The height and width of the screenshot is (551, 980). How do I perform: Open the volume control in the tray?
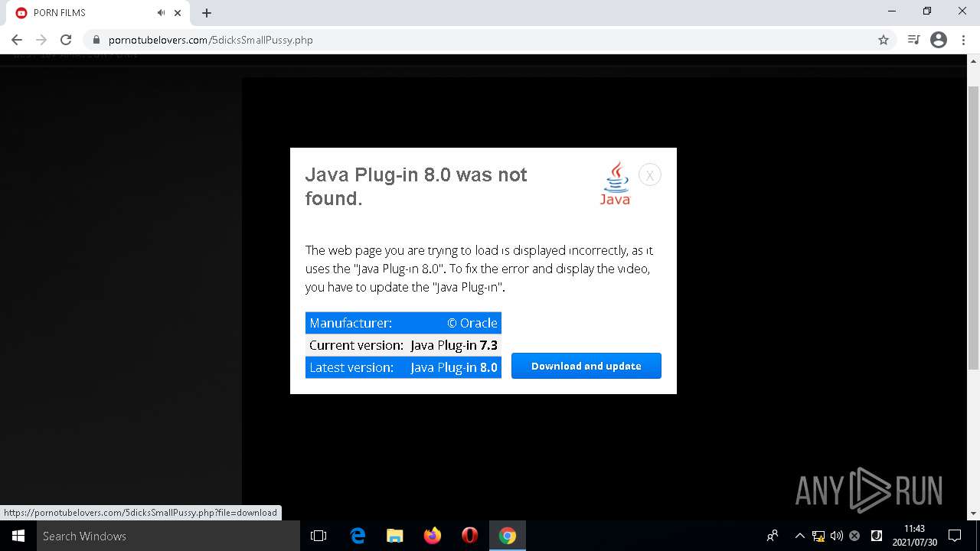tap(837, 536)
